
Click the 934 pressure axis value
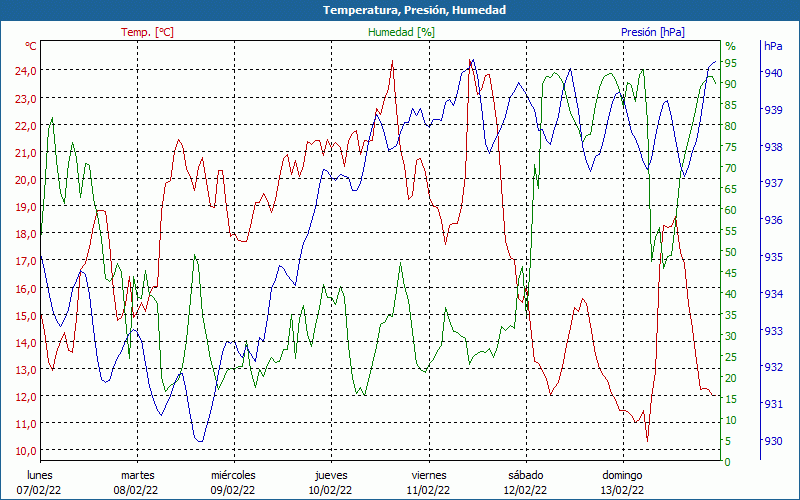[773, 294]
